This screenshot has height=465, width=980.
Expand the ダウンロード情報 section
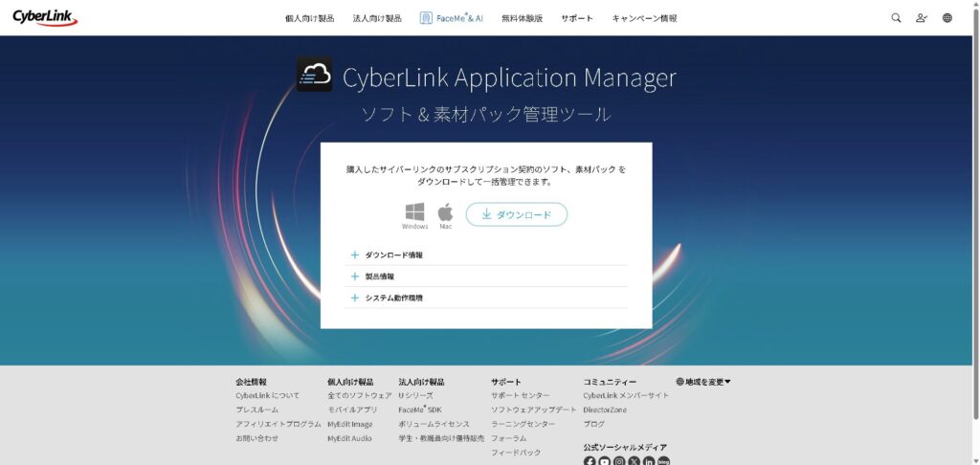click(x=393, y=255)
